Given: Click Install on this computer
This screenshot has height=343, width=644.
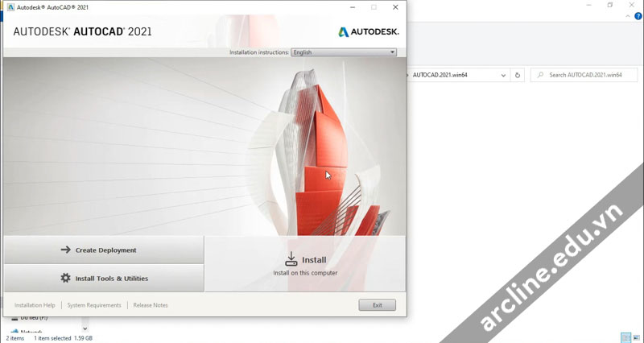Looking at the screenshot, I should click(x=305, y=264).
